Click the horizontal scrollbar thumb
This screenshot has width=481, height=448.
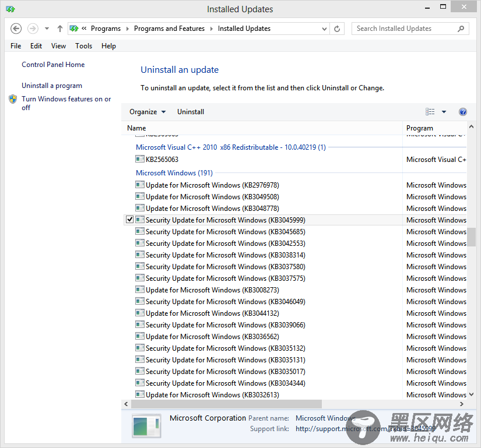(226, 404)
